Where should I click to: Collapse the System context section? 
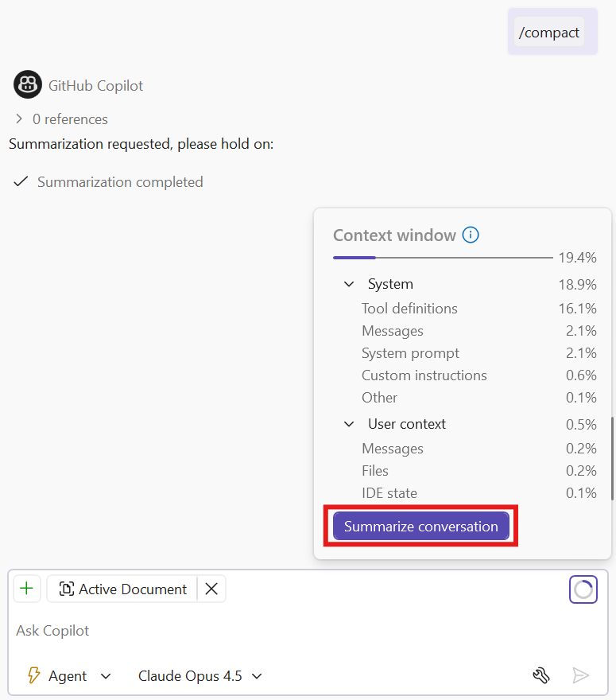(x=348, y=284)
